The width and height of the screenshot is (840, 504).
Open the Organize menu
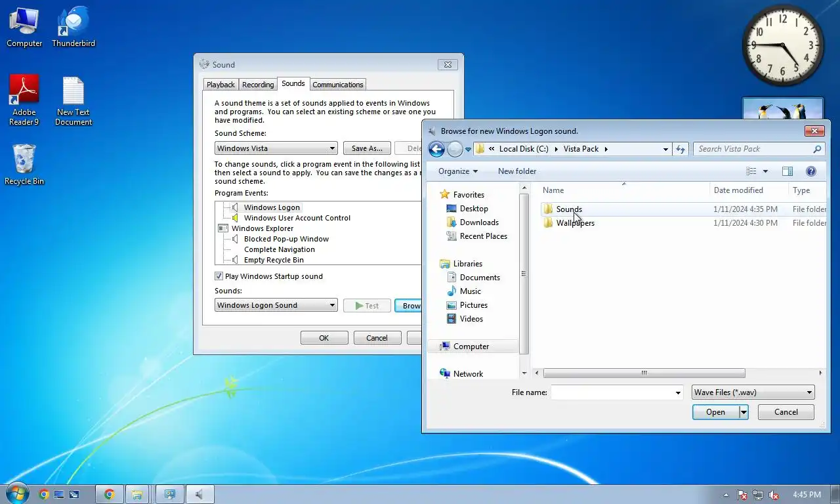458,171
